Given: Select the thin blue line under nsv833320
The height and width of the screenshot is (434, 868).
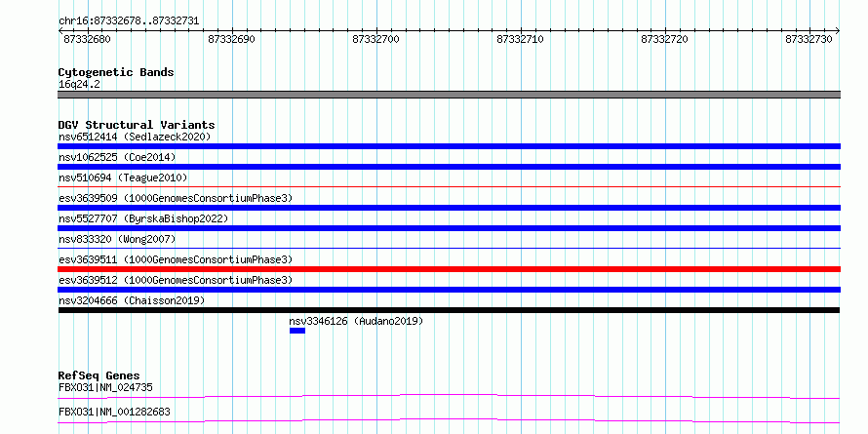Looking at the screenshot, I should (449, 249).
